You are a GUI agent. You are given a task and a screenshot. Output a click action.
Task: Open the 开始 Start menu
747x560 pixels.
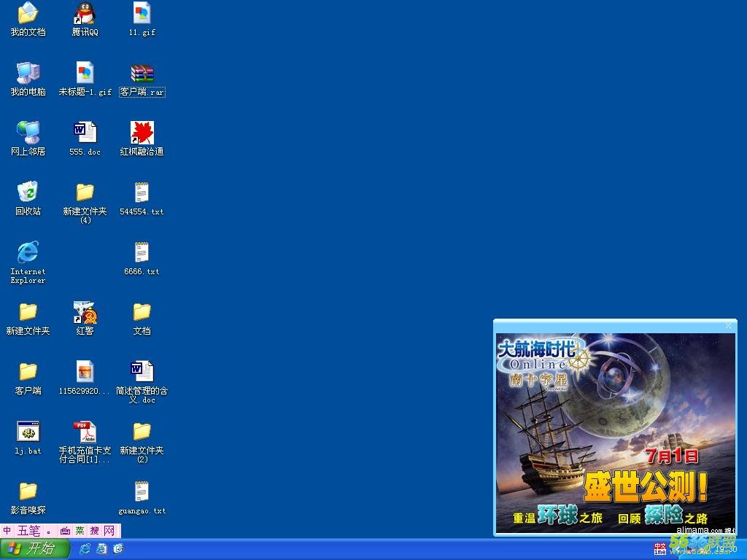coord(34,549)
